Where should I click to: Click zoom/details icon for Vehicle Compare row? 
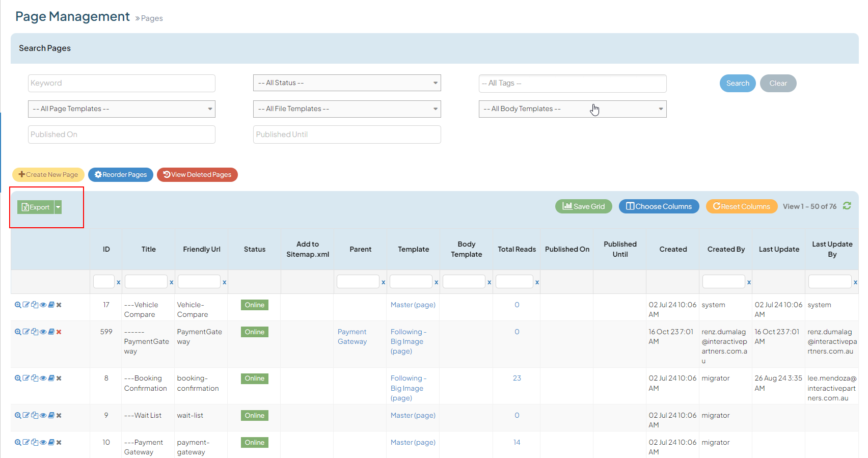(18, 305)
